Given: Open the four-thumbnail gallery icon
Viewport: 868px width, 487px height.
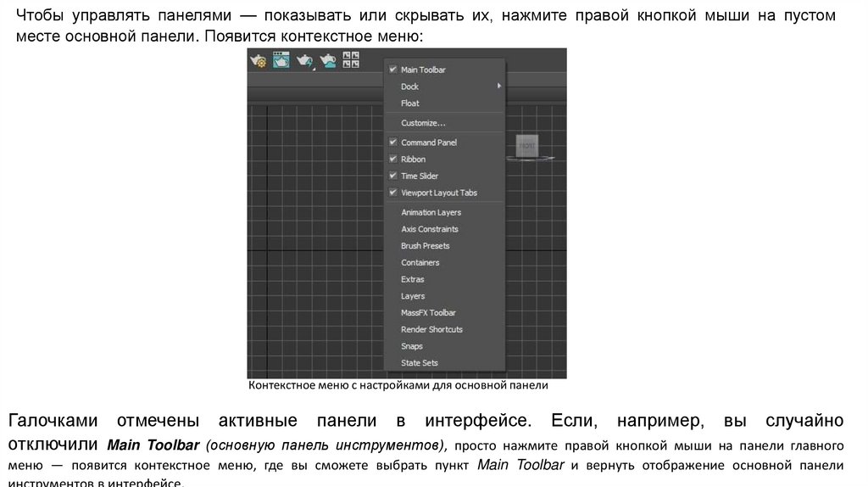Looking at the screenshot, I should coord(351,59).
